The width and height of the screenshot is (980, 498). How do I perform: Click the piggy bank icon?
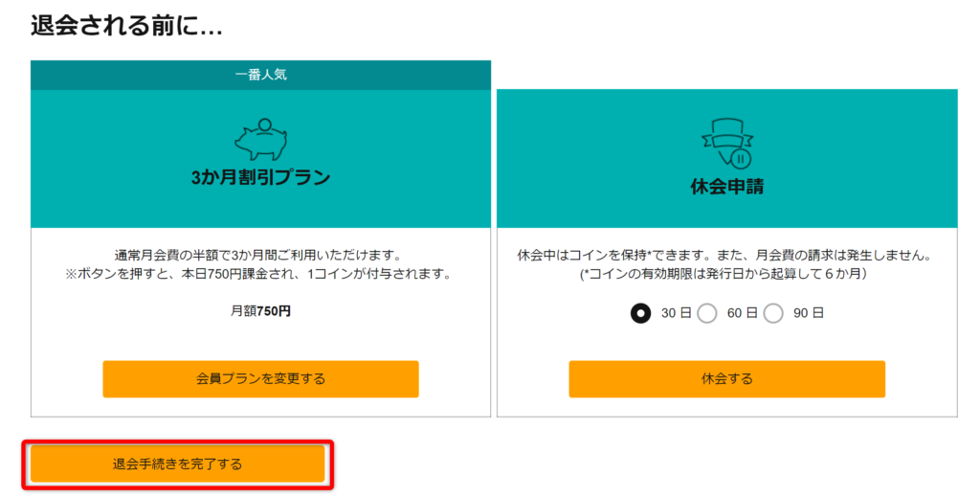click(260, 140)
